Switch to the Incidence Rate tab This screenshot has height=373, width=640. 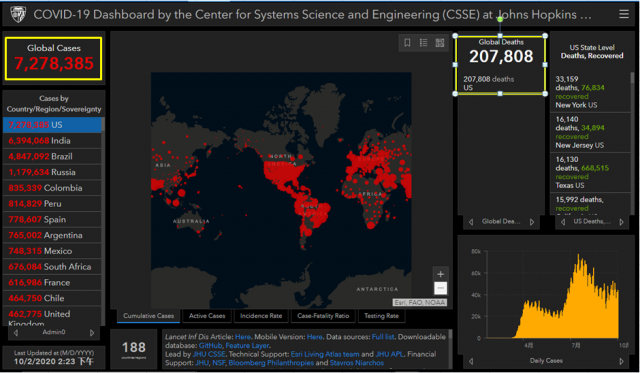pyautogui.click(x=261, y=316)
